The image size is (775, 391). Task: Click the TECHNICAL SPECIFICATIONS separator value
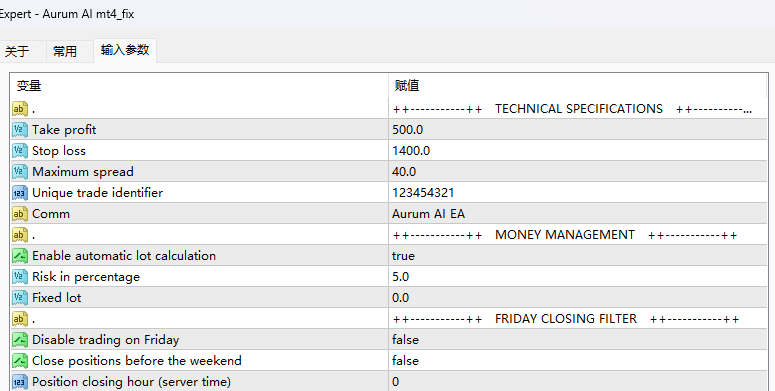pyautogui.click(x=572, y=109)
